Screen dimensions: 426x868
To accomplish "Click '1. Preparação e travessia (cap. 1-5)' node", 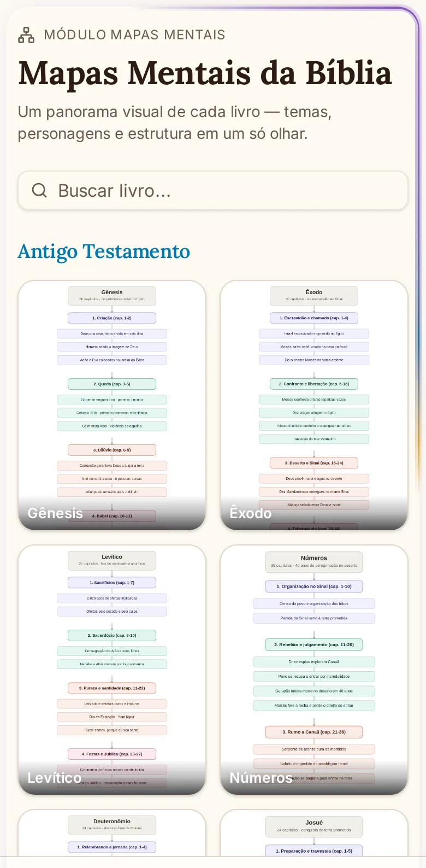I will [314, 851].
